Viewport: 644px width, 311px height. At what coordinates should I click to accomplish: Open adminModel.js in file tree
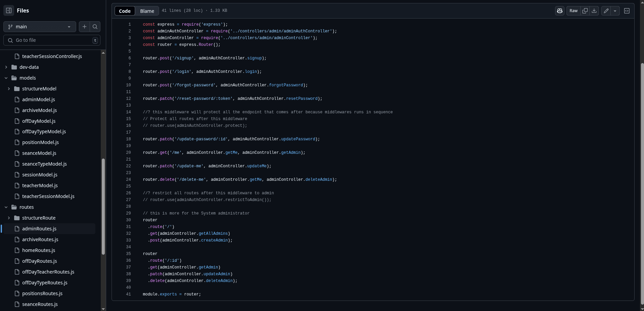(38, 100)
